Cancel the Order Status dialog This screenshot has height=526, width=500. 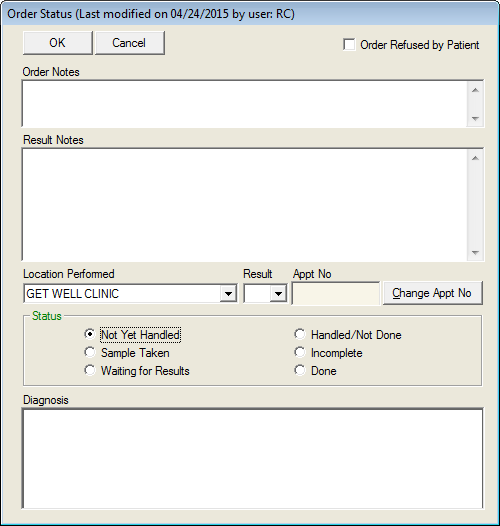pyautogui.click(x=130, y=43)
